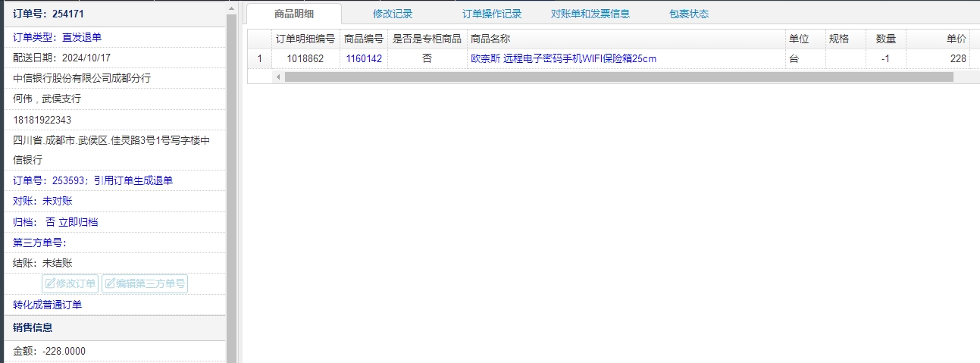The image size is (980, 363).
Task: Open product code 1160142 link
Action: click(x=364, y=58)
